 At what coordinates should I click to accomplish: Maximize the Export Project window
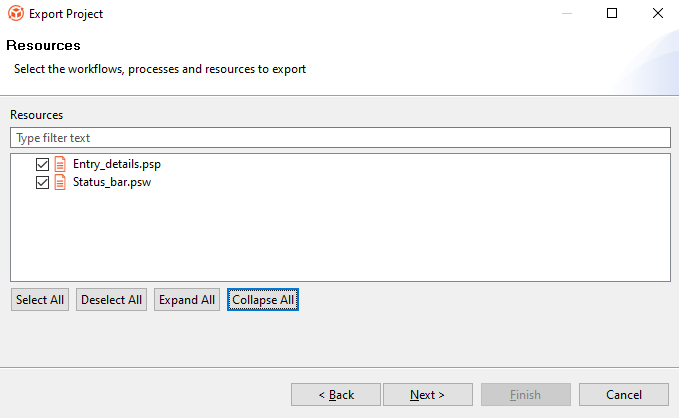[x=612, y=14]
